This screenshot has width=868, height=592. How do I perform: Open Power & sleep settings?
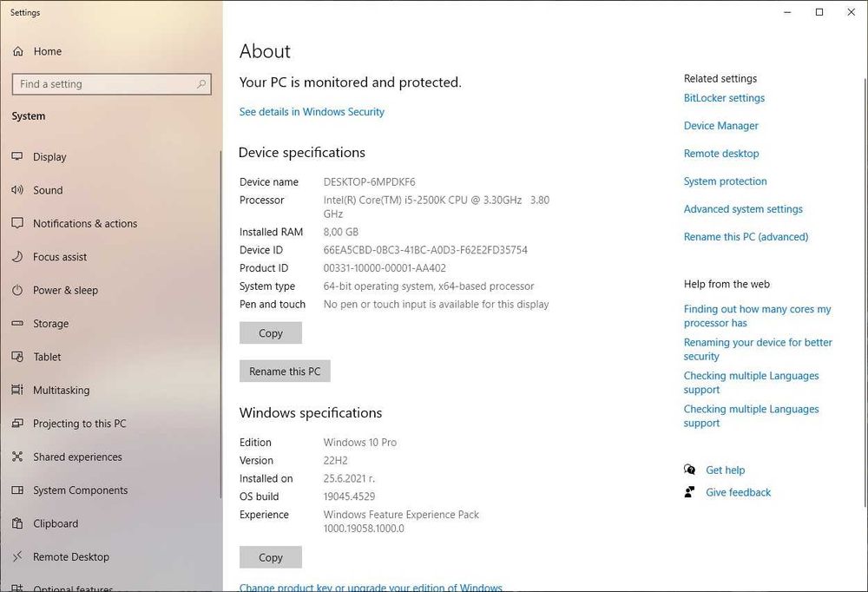(x=111, y=290)
